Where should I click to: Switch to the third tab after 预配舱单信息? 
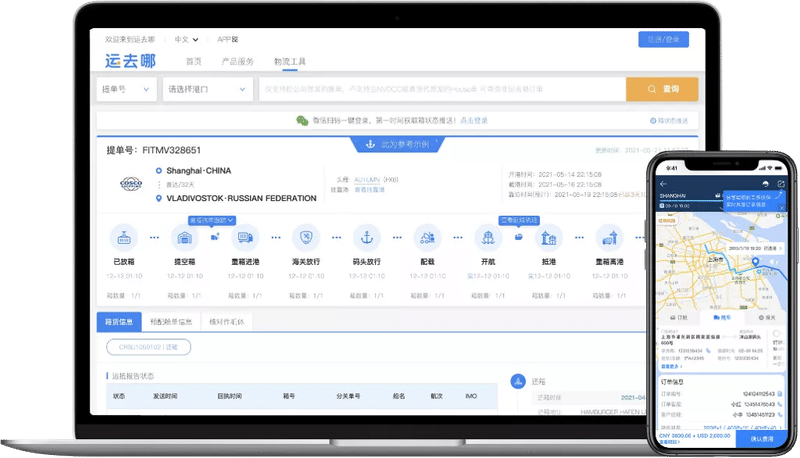click(x=227, y=322)
